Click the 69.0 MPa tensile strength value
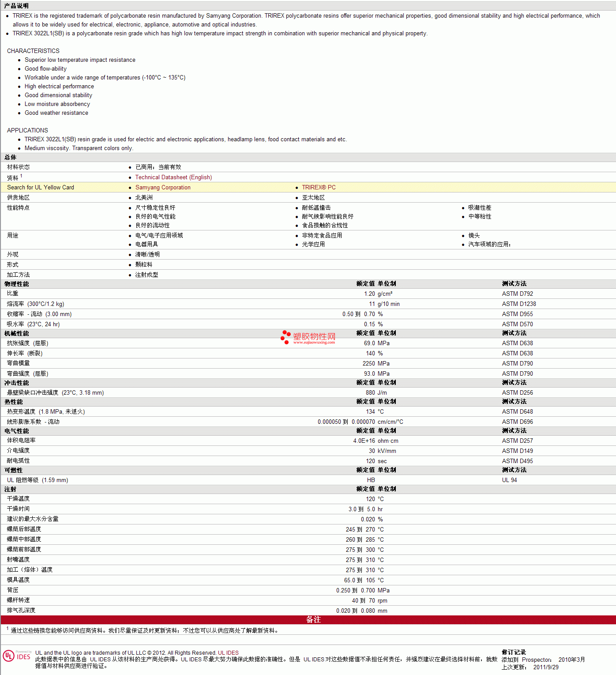This screenshot has width=616, height=675. (x=377, y=343)
